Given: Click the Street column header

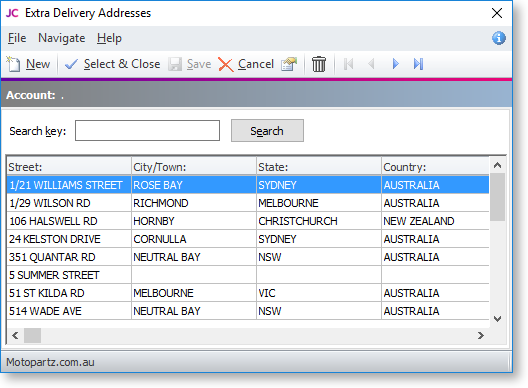Looking at the screenshot, I should click(x=69, y=167).
